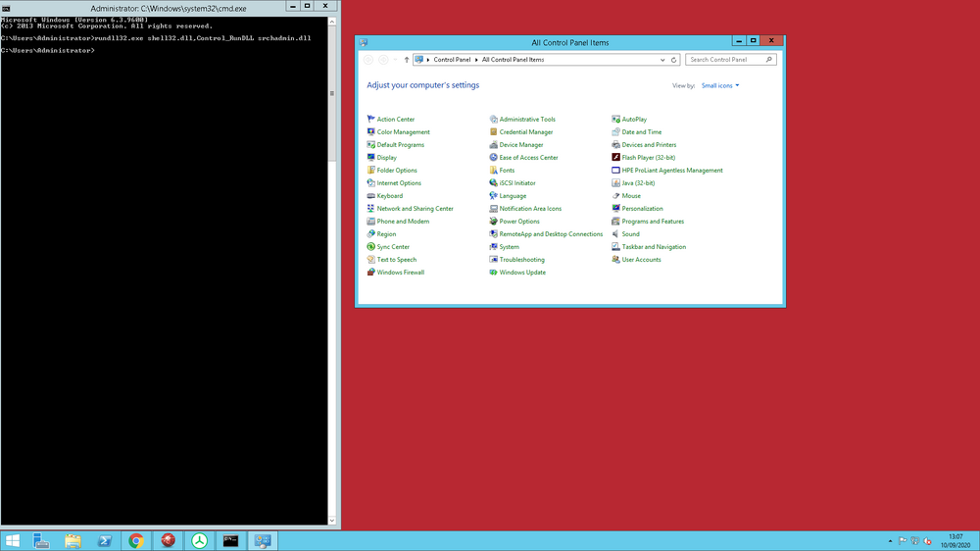Image resolution: width=980 pixels, height=551 pixels.
Task: Click the search magnifier icon
Action: point(769,60)
